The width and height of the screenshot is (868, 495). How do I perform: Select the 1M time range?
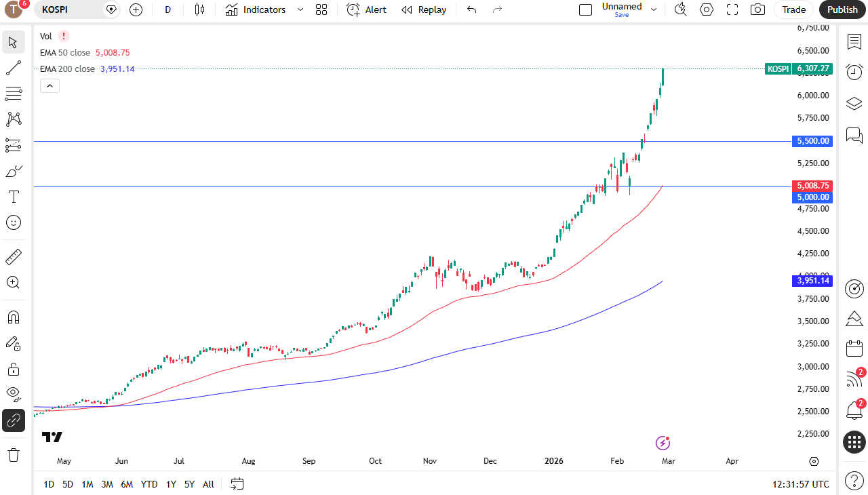tap(87, 484)
